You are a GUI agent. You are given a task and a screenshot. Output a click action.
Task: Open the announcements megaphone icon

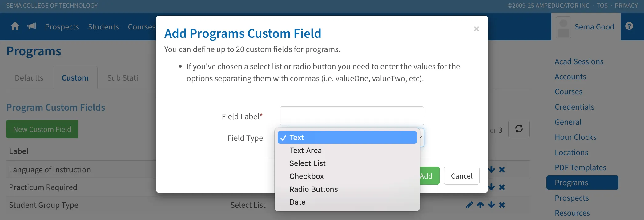coord(32,26)
